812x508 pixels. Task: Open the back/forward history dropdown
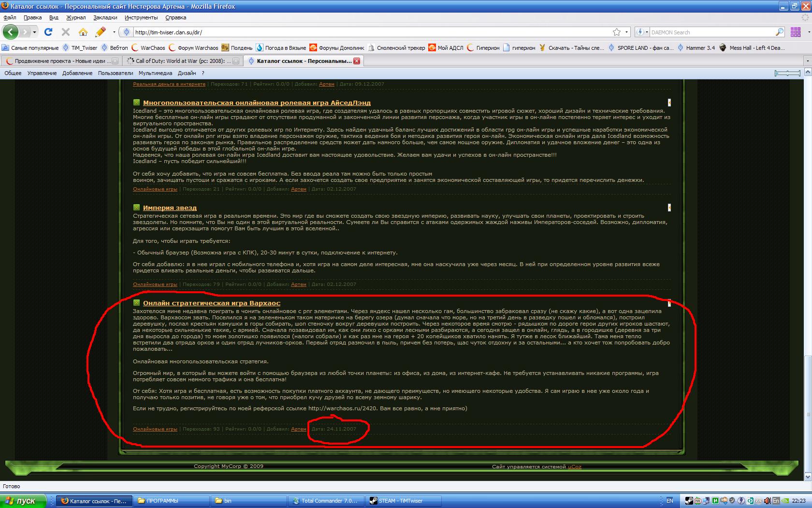tap(34, 32)
